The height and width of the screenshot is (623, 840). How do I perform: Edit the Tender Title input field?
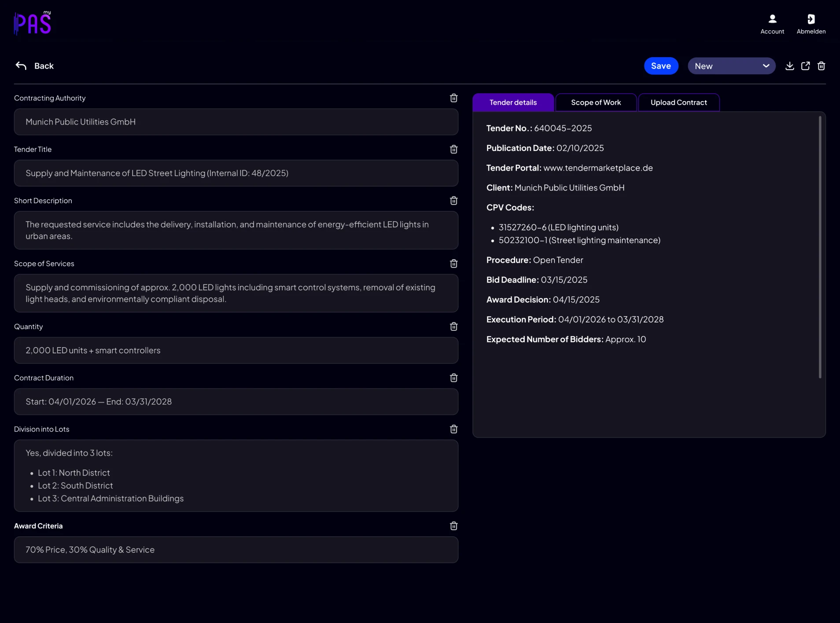(236, 173)
